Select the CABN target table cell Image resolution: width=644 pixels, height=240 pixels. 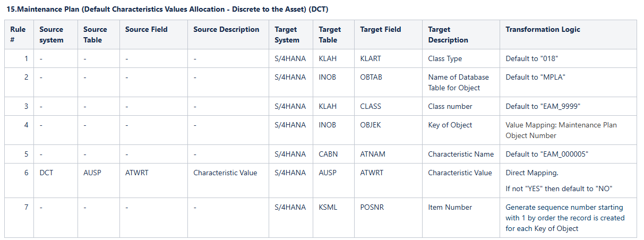click(329, 154)
